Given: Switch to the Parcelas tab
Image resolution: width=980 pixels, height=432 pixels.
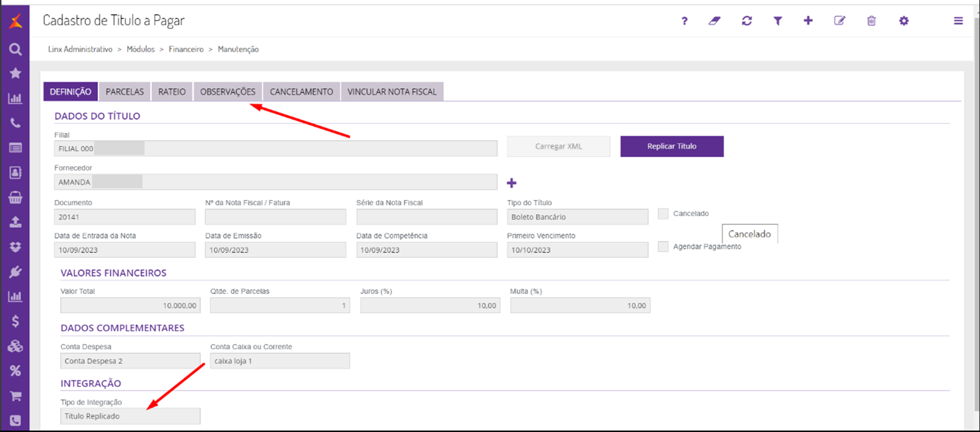Looking at the screenshot, I should tap(124, 92).
